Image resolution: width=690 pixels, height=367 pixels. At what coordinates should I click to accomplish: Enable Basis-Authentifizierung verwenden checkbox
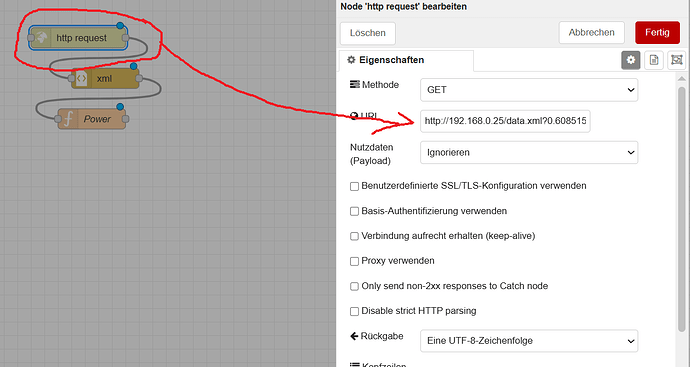[x=354, y=212]
